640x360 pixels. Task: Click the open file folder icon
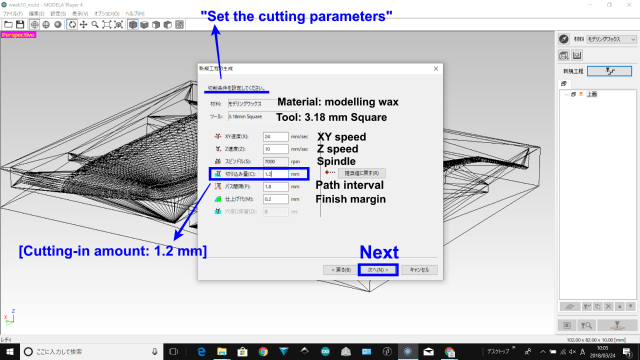[8, 24]
